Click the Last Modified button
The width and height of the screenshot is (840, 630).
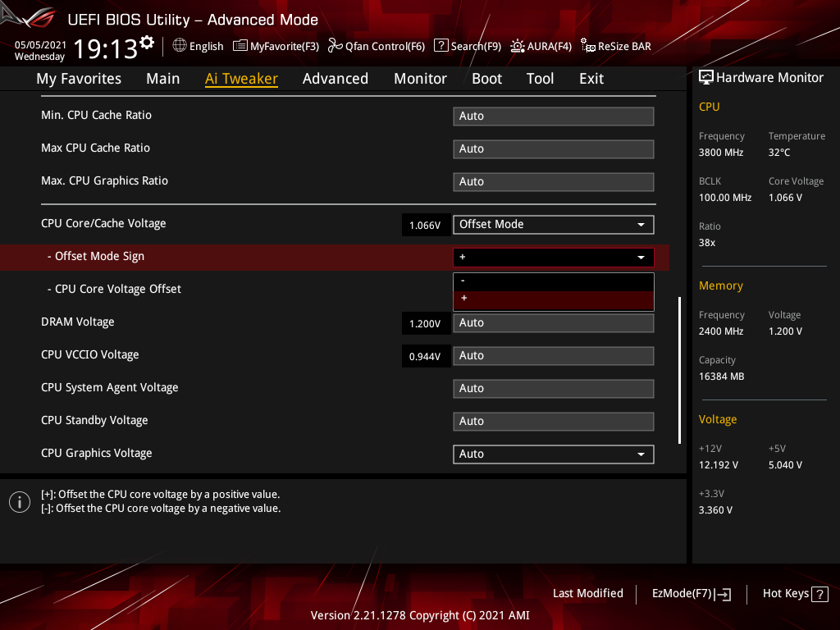(x=587, y=594)
